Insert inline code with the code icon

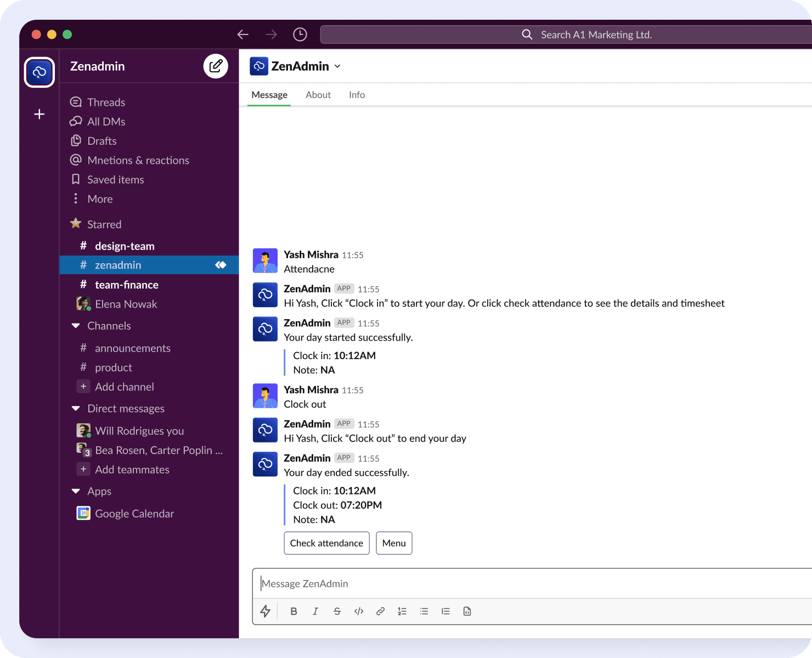[x=359, y=611]
